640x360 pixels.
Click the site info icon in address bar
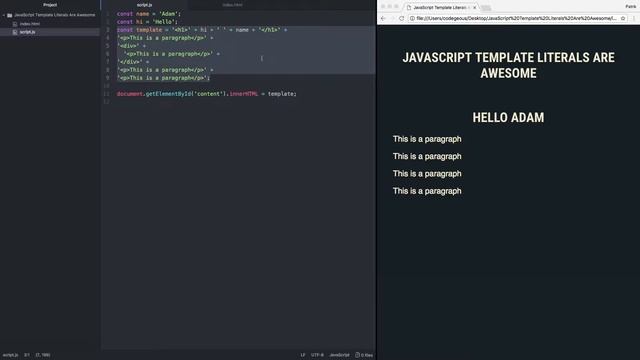click(x=412, y=18)
